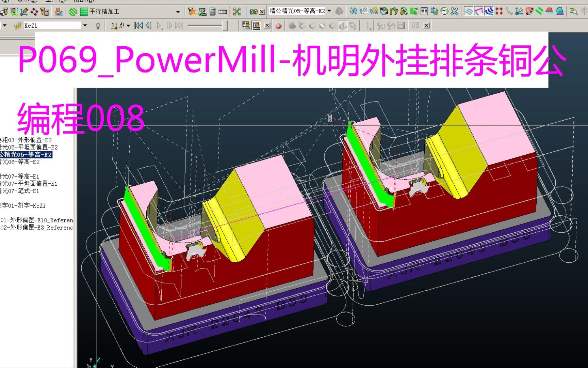Toggle the lightbulb tool visibility
588x368 pixels.
(x=98, y=26)
